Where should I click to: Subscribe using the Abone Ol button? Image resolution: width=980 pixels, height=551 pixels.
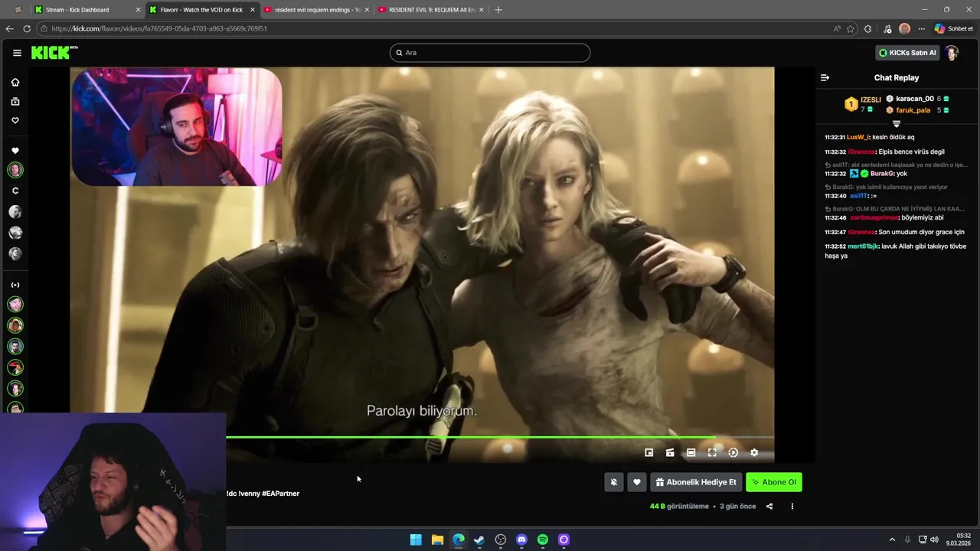(774, 482)
